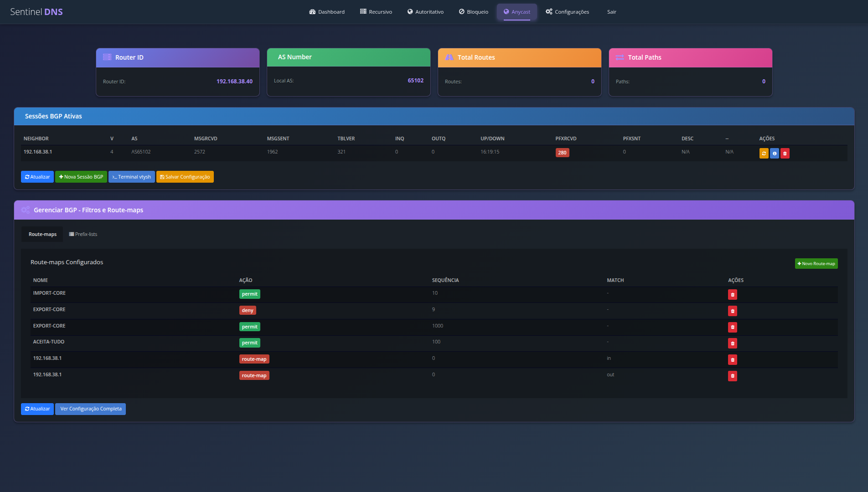Click the gears icon beside Gerenciar BGP
868x492 pixels.
[x=26, y=210]
